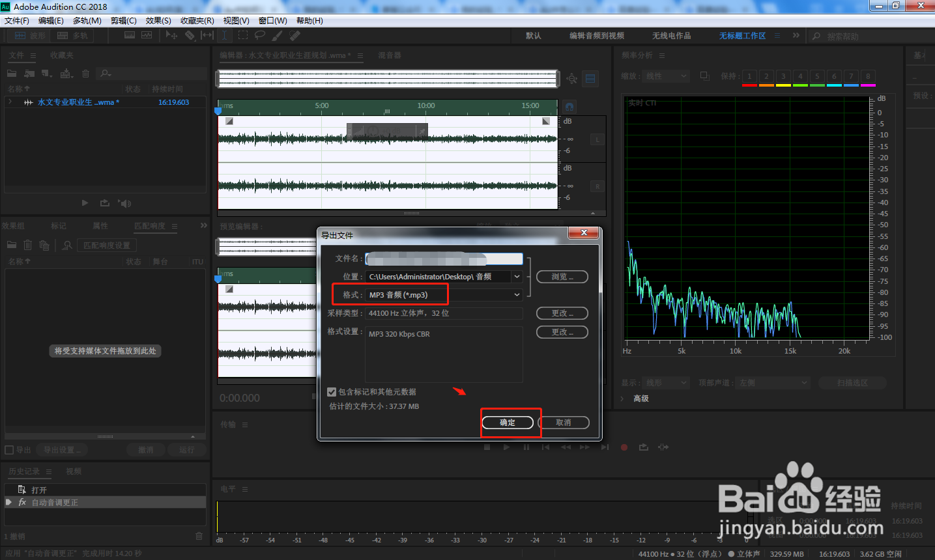This screenshot has width=935, height=560.
Task: Switch to Multitrack (多轨) view
Action: [x=72, y=36]
